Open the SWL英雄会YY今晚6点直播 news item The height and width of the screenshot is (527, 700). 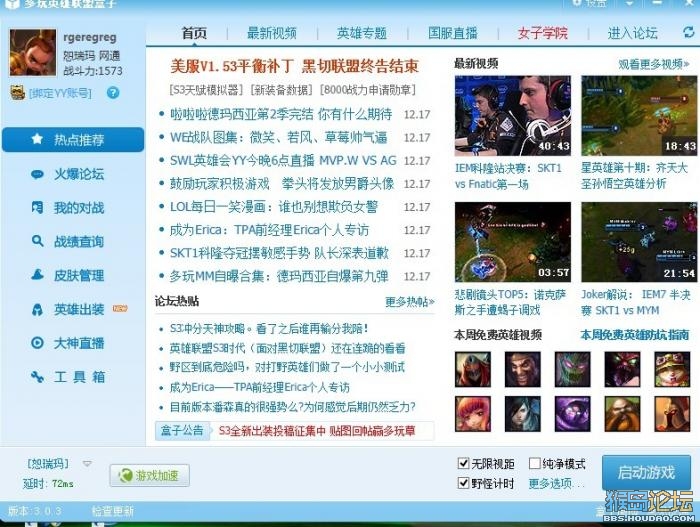(x=283, y=160)
